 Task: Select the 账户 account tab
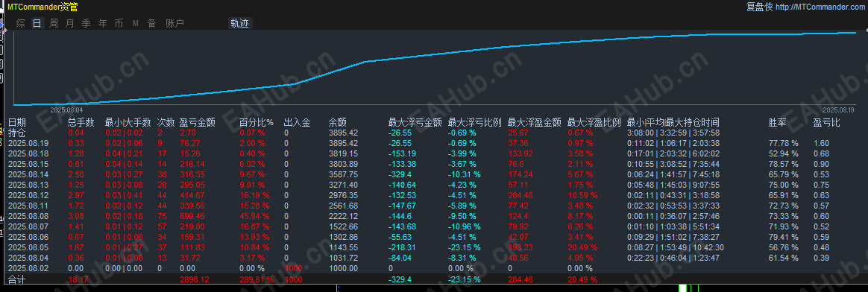[x=174, y=23]
